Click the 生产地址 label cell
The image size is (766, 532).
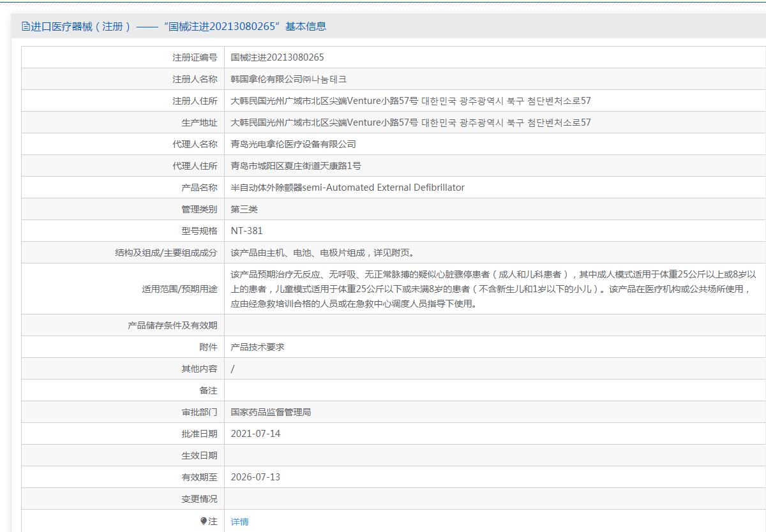coord(123,122)
